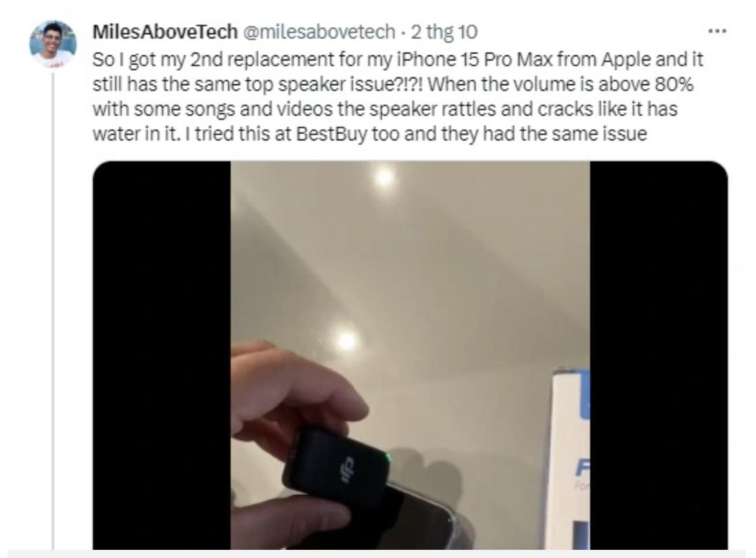Click the "80%" text in the tweet
Viewport: 756px width, 558px height.
click(x=673, y=84)
